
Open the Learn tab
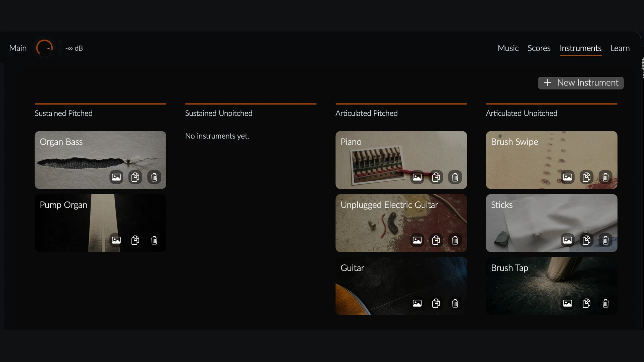pos(620,48)
